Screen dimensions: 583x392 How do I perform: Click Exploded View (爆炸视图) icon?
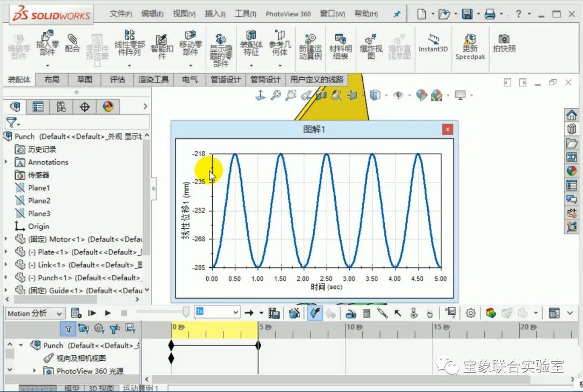click(x=371, y=47)
